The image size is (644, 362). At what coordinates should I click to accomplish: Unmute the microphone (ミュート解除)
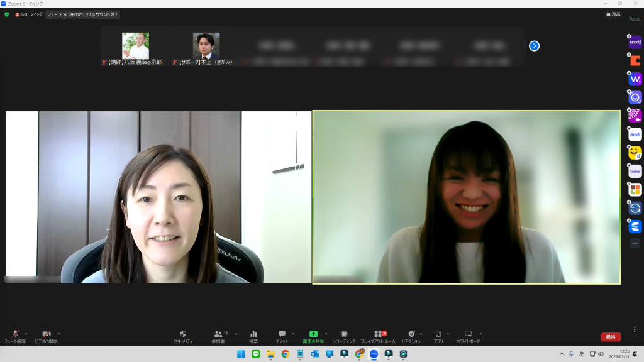tap(16, 336)
